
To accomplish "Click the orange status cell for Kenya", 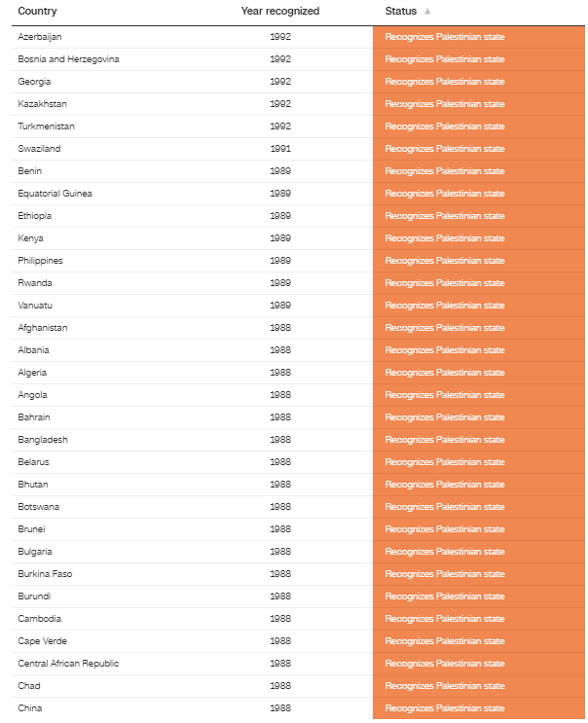I will pyautogui.click(x=479, y=238).
